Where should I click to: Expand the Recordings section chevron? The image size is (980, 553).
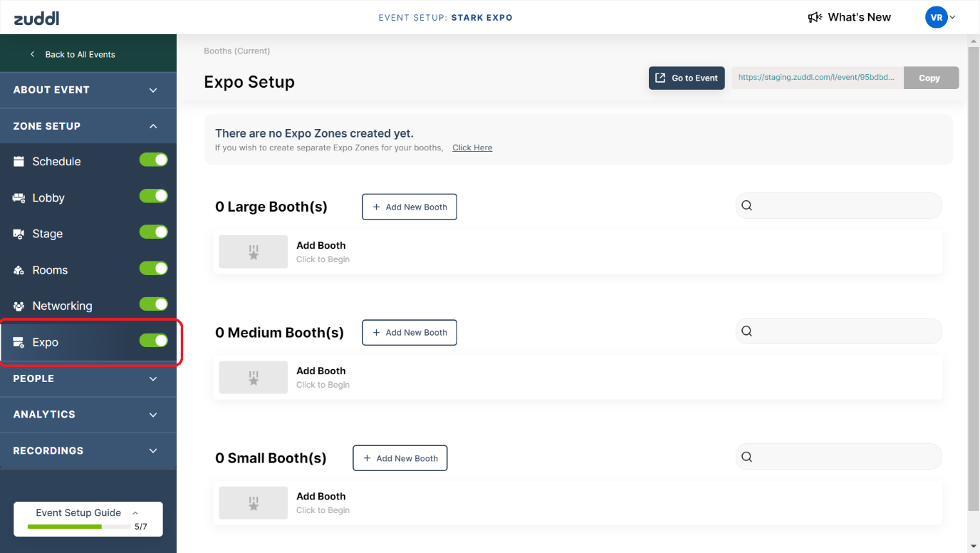pyautogui.click(x=153, y=450)
